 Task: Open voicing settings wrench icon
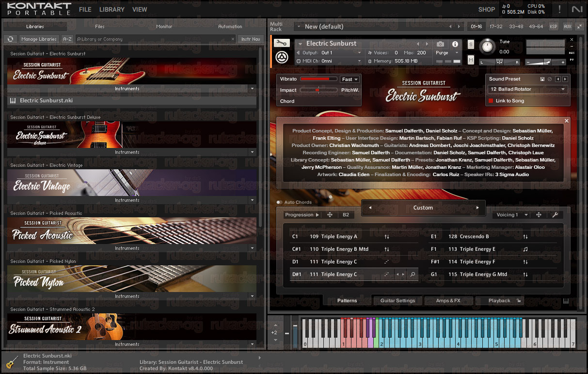tap(556, 215)
